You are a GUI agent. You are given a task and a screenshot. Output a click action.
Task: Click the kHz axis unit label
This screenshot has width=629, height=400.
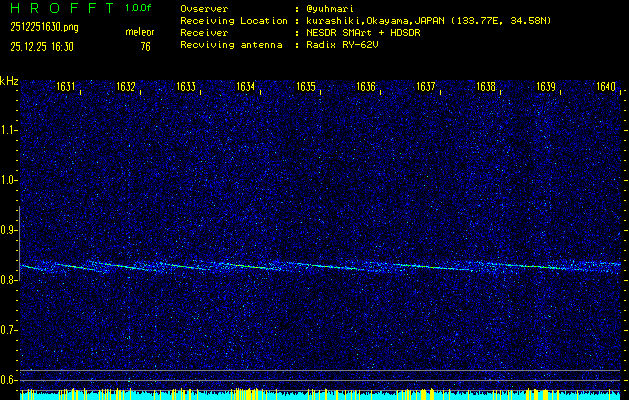(9, 81)
